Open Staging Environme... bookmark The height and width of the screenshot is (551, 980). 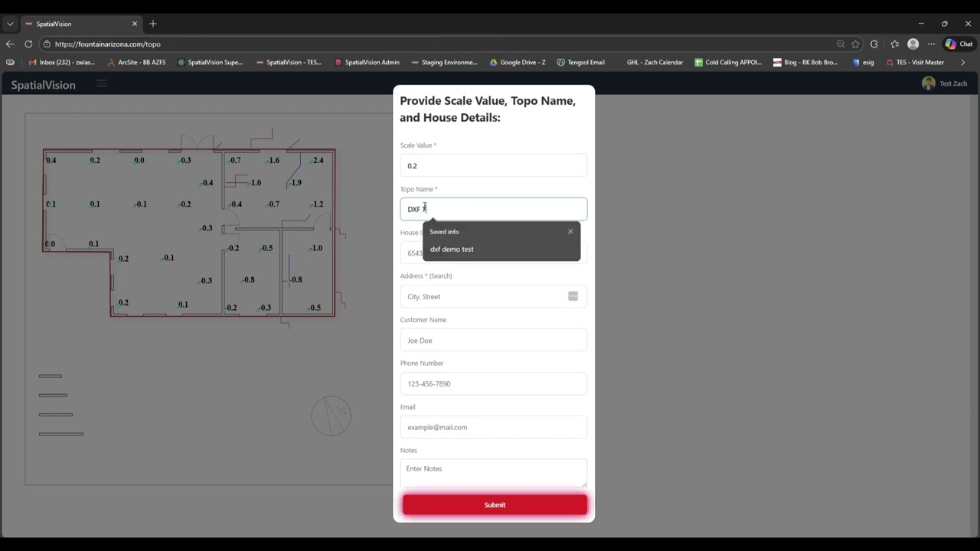tap(444, 63)
